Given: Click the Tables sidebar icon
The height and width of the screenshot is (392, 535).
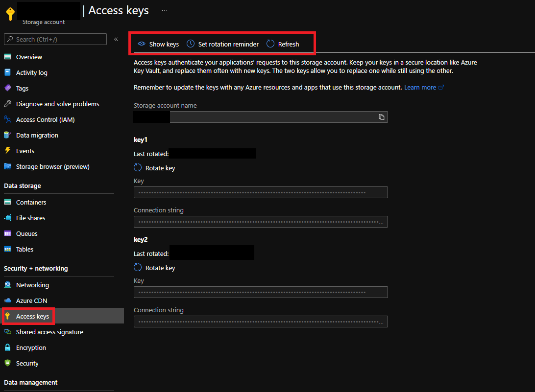Looking at the screenshot, I should pyautogui.click(x=9, y=249).
